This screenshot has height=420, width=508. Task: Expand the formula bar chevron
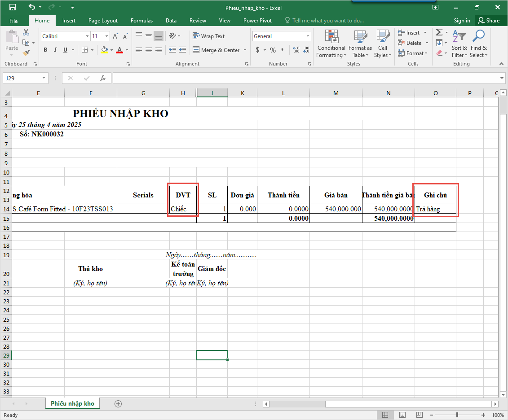pos(502,78)
